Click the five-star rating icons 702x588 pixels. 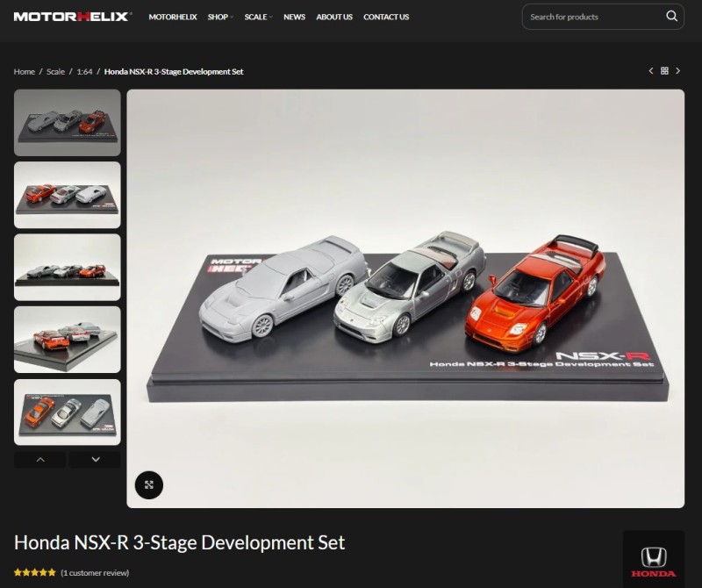(x=34, y=573)
